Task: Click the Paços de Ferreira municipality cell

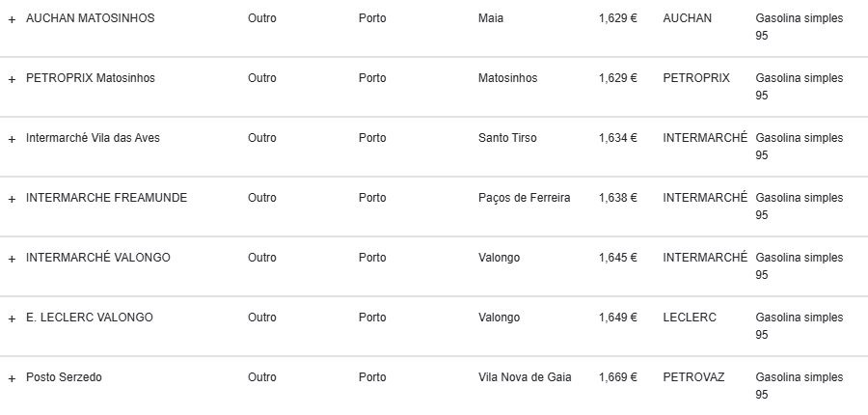Action: point(524,198)
